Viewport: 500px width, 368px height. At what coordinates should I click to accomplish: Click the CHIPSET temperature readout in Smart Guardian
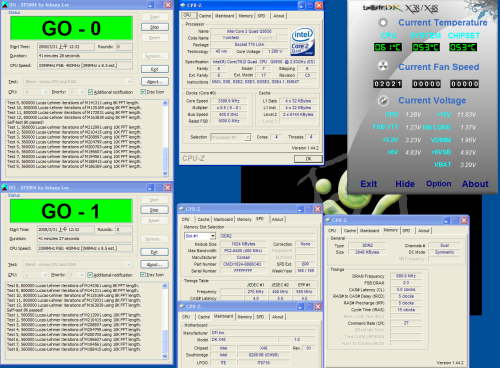[463, 47]
